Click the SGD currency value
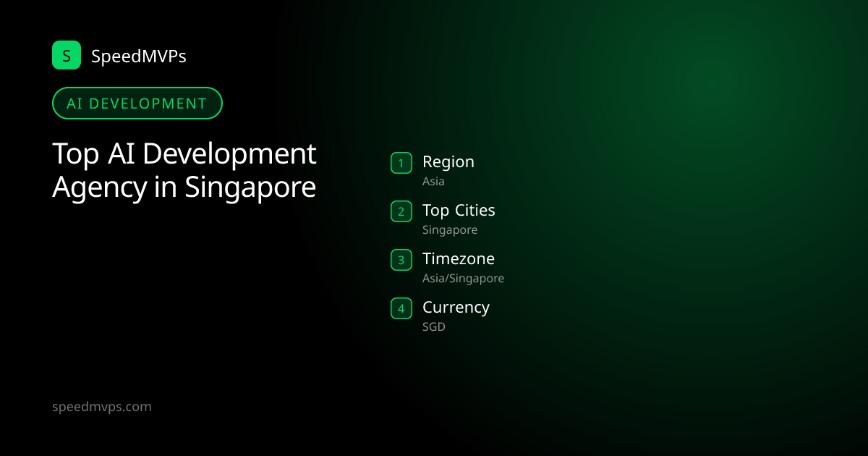This screenshot has width=868, height=456. (434, 327)
